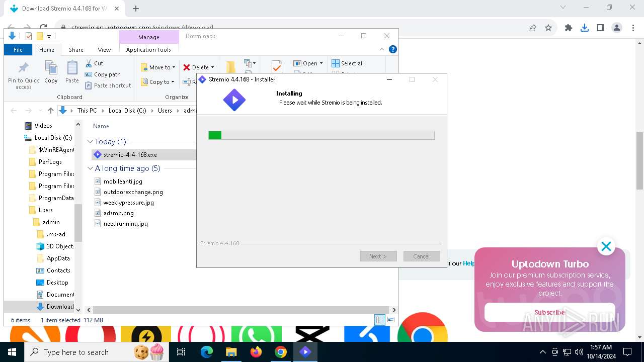This screenshot has width=644, height=362.
Task: Open Microsoft Edge from taskbar
Action: coord(207,352)
